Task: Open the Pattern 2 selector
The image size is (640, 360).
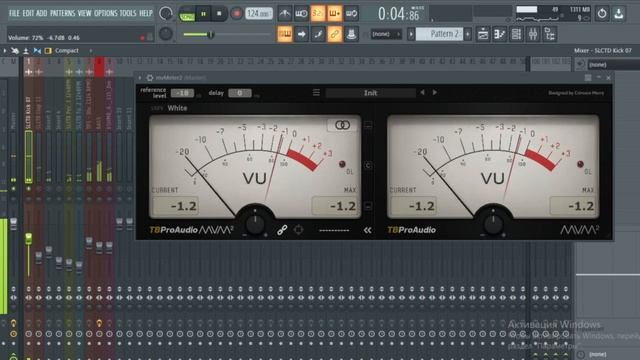Action: tap(439, 34)
